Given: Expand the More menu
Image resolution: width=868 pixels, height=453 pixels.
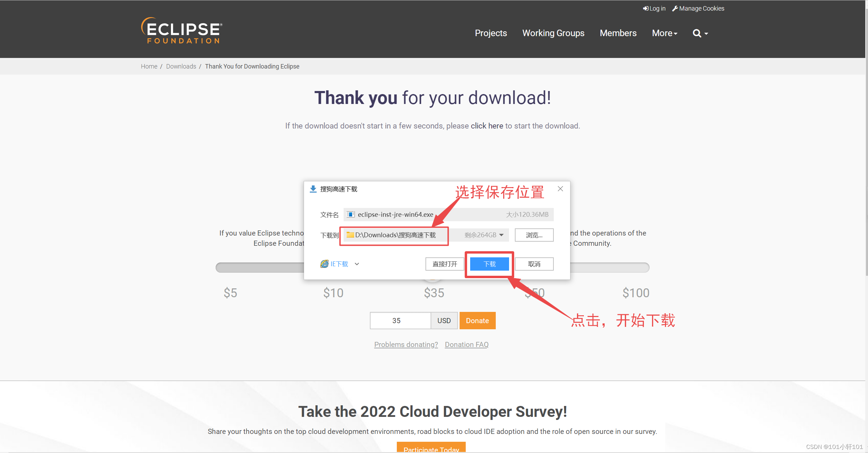Looking at the screenshot, I should click(664, 33).
